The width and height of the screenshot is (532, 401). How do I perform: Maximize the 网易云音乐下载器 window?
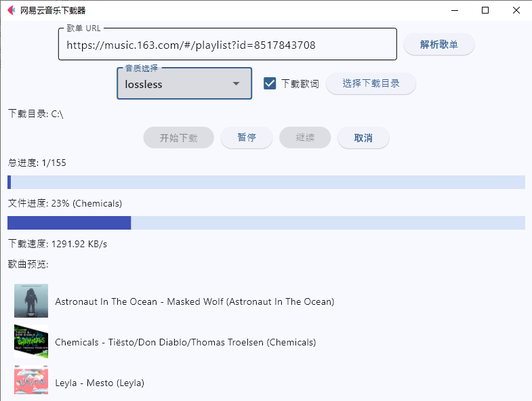coord(485,10)
